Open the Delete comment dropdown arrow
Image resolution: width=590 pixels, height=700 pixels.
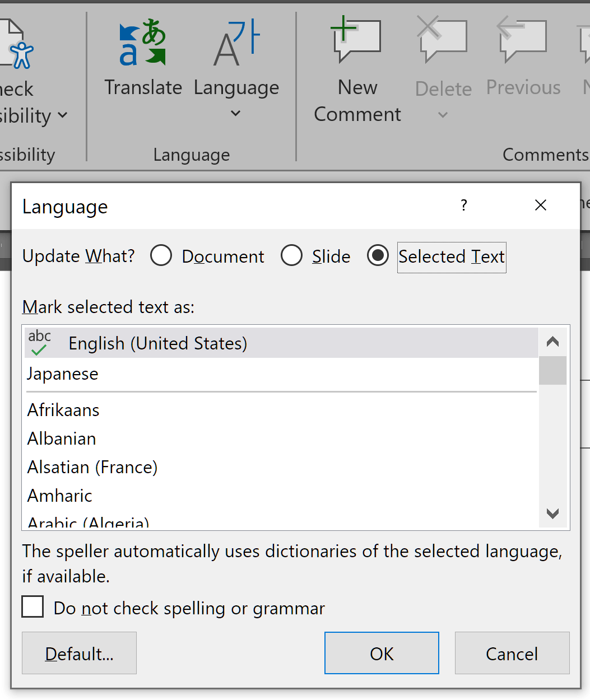(442, 115)
